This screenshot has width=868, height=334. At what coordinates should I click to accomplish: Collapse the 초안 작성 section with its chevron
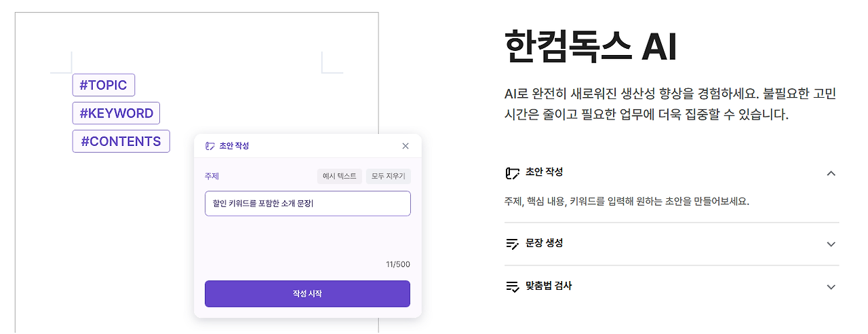(x=831, y=173)
